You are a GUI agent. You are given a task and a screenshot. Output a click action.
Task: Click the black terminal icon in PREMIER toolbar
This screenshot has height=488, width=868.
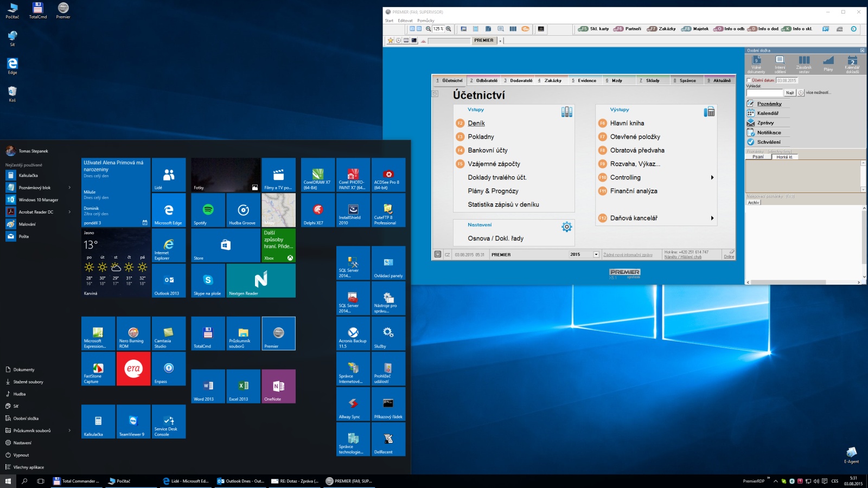[541, 29]
